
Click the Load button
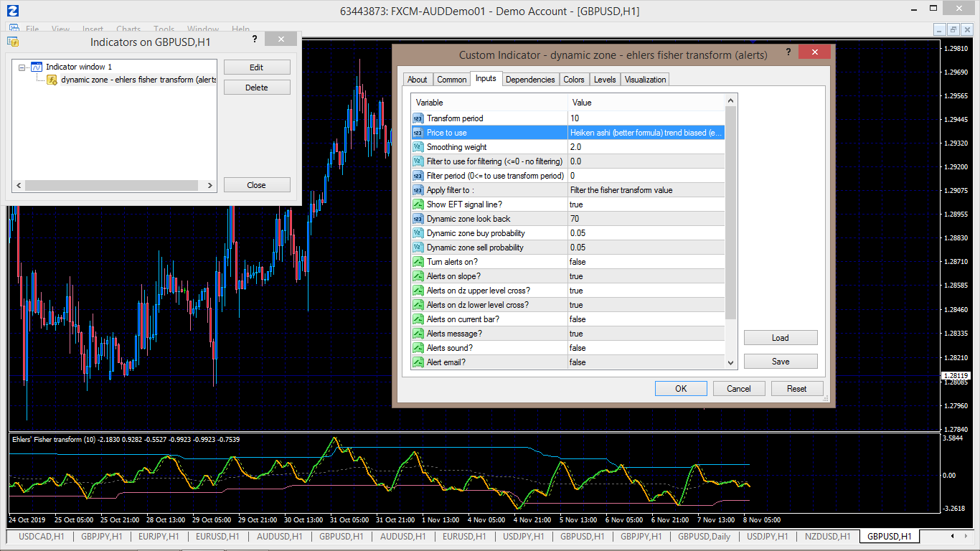point(780,338)
